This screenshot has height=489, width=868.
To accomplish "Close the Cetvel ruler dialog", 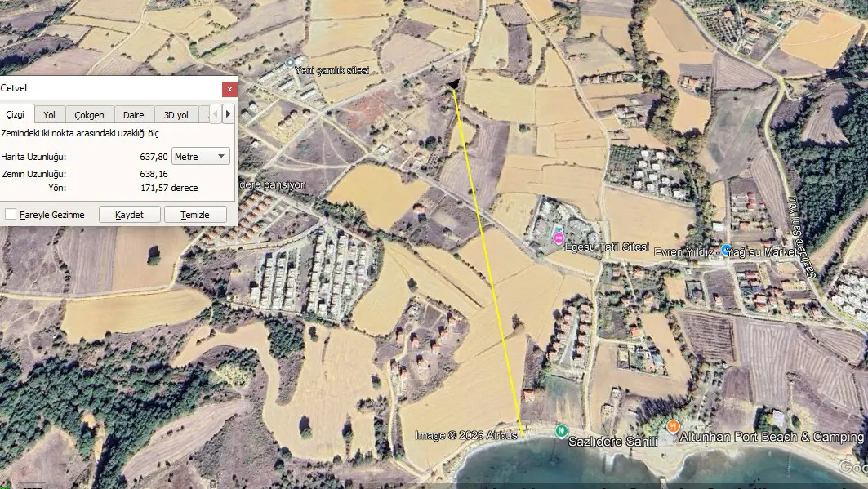I will pos(229,89).
